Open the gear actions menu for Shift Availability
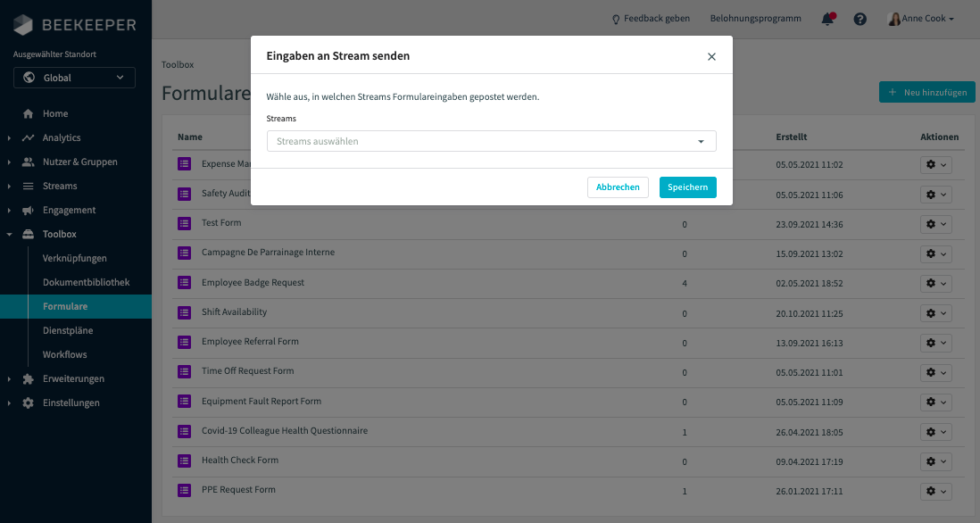The height and width of the screenshot is (523, 980). coord(935,313)
